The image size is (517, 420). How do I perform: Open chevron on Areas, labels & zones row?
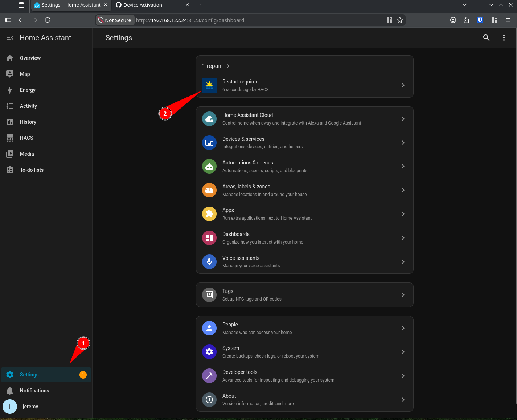pyautogui.click(x=403, y=190)
